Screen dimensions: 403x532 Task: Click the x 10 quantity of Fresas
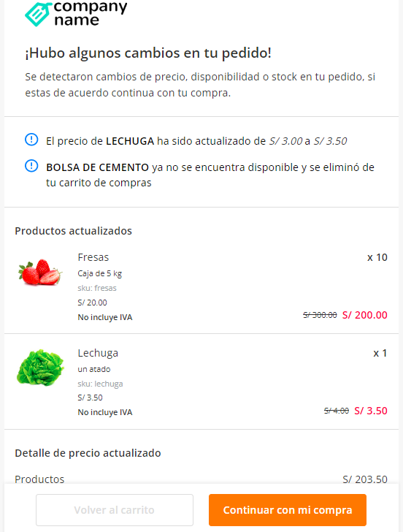[x=377, y=257]
